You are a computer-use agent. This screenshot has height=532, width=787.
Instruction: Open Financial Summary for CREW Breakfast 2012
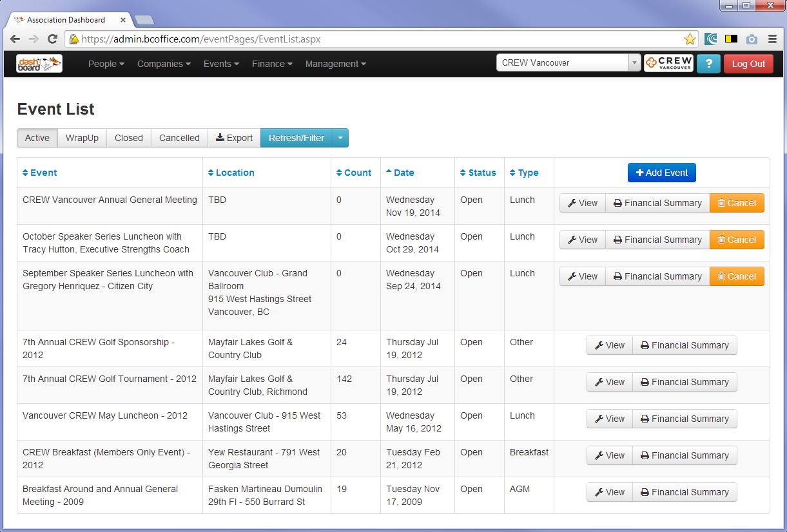(x=685, y=455)
